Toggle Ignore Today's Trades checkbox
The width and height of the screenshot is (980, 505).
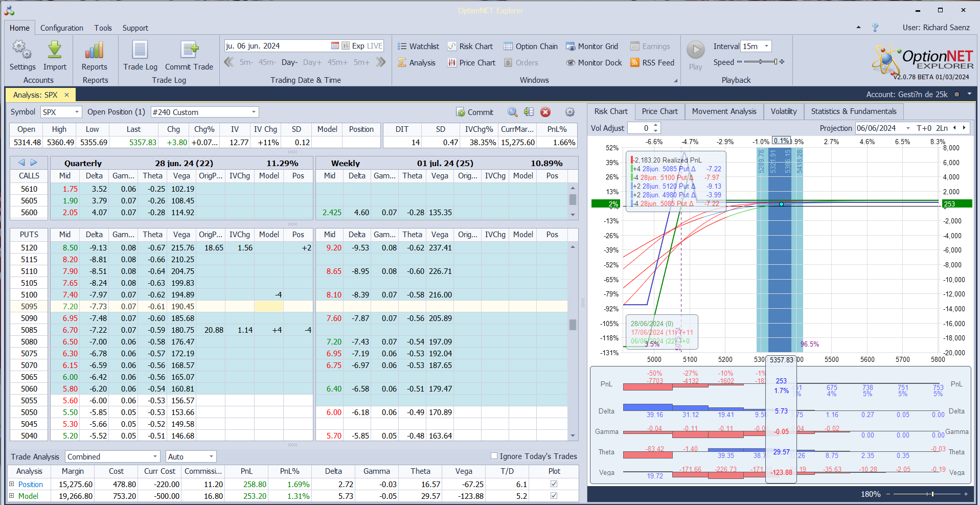click(494, 456)
